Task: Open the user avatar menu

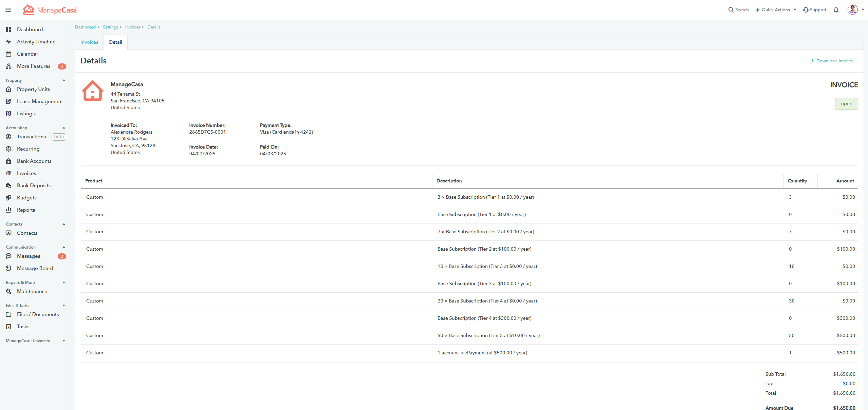Action: pyautogui.click(x=853, y=10)
